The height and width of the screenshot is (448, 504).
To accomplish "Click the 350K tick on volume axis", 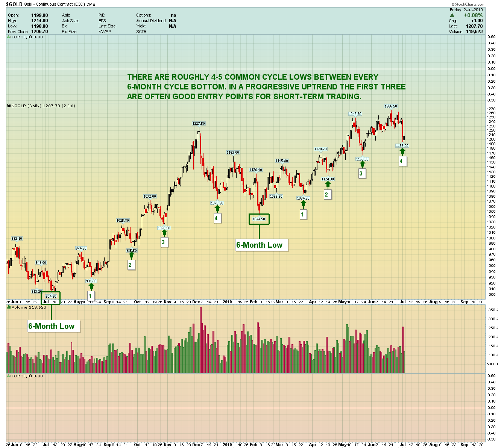I will (493, 310).
